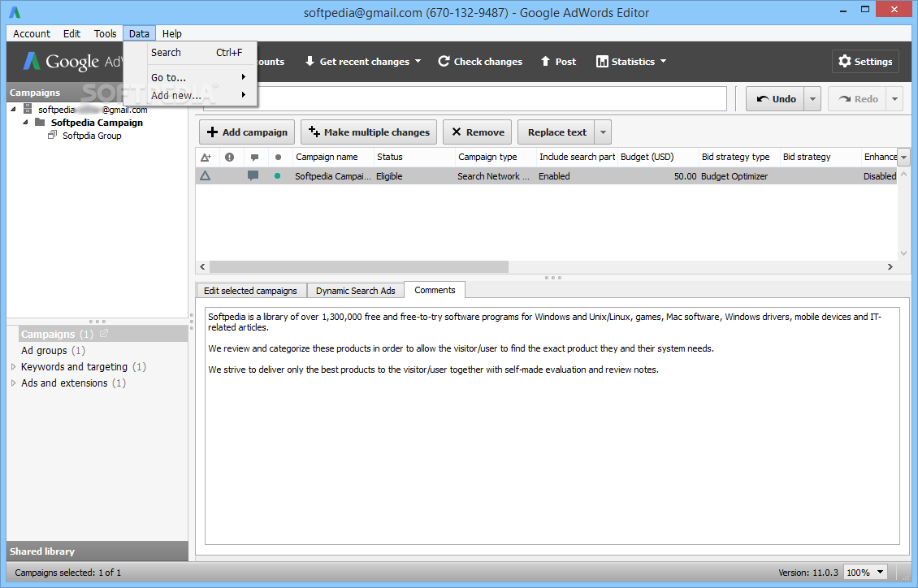Viewport: 918px width, 588px height.
Task: Open the Help menu
Action: pos(172,33)
